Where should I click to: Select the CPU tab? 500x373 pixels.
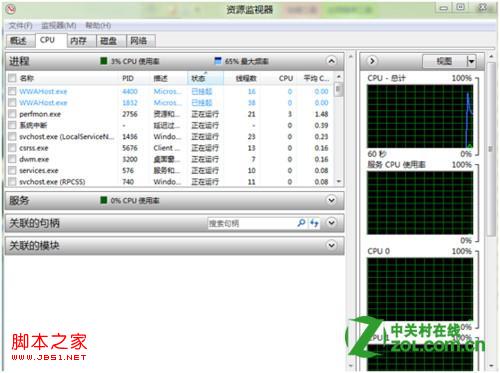(51, 40)
